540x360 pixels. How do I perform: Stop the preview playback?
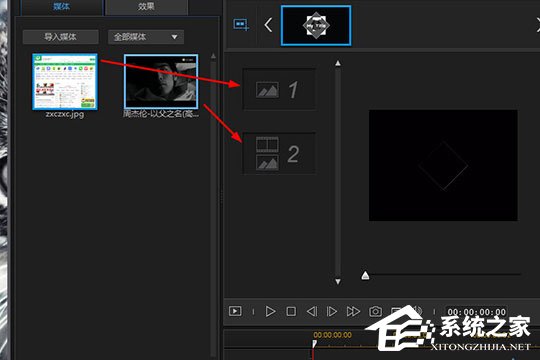click(291, 311)
